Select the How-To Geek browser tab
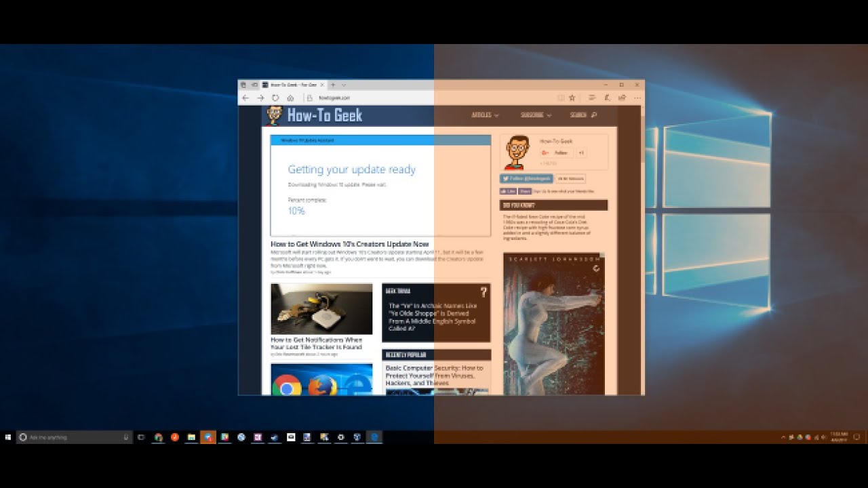This screenshot has height=488, width=868. pos(294,85)
